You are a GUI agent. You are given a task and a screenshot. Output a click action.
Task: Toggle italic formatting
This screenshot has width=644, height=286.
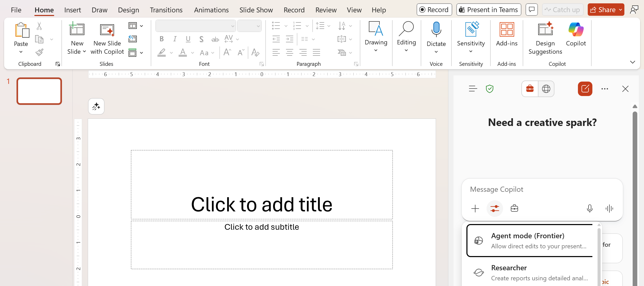point(175,39)
